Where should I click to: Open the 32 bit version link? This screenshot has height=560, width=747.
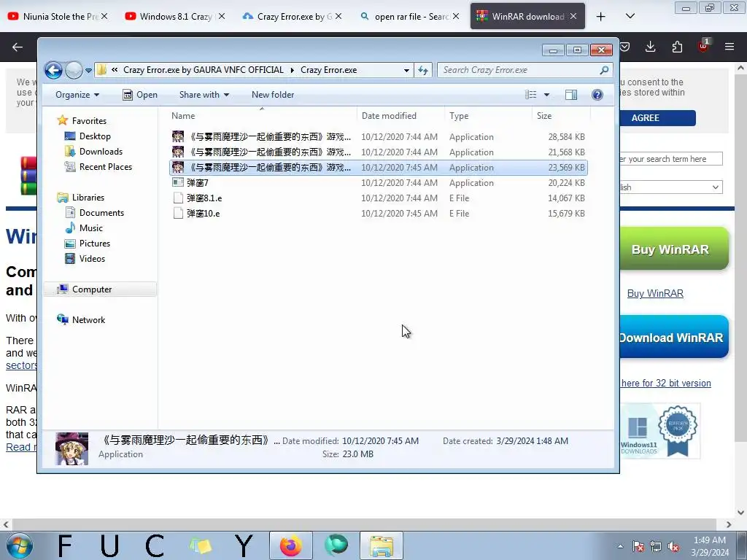click(666, 384)
